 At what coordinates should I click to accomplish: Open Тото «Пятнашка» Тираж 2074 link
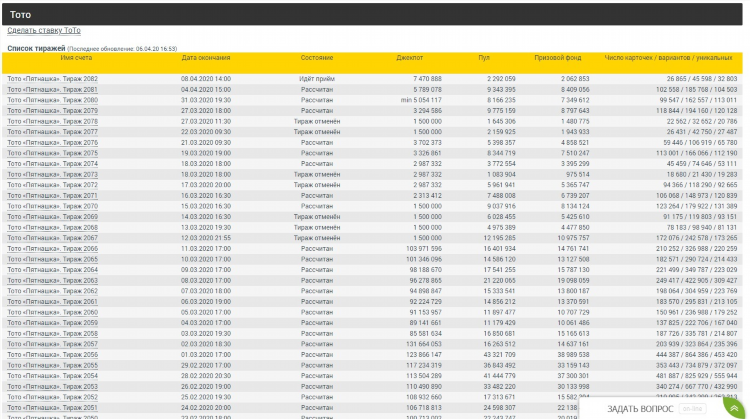pyautogui.click(x=53, y=164)
